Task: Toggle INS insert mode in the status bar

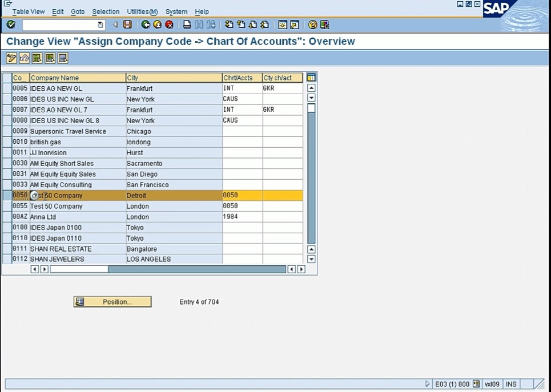Action: pyautogui.click(x=511, y=384)
